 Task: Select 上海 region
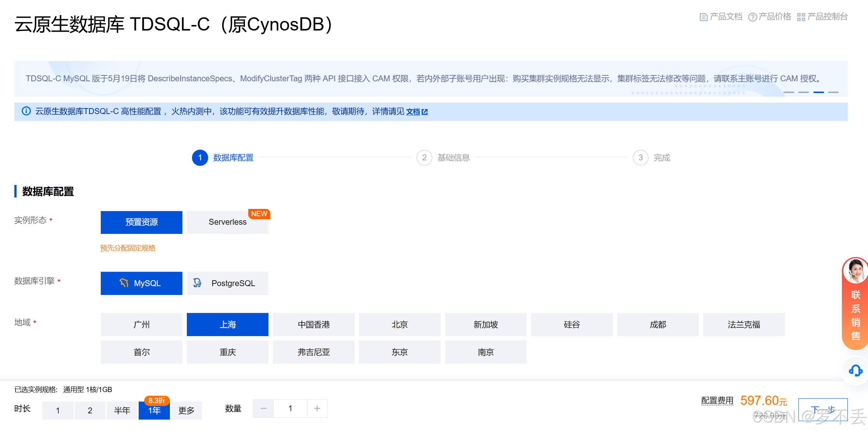228,324
